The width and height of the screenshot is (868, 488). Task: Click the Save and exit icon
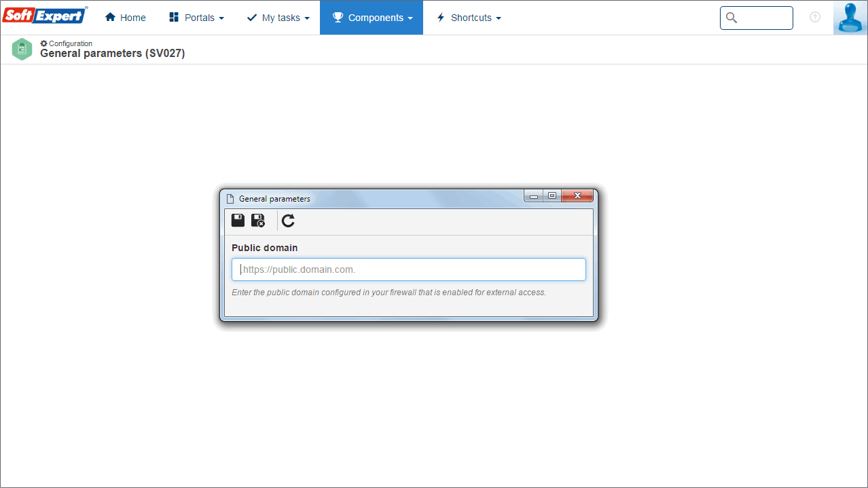coord(258,220)
